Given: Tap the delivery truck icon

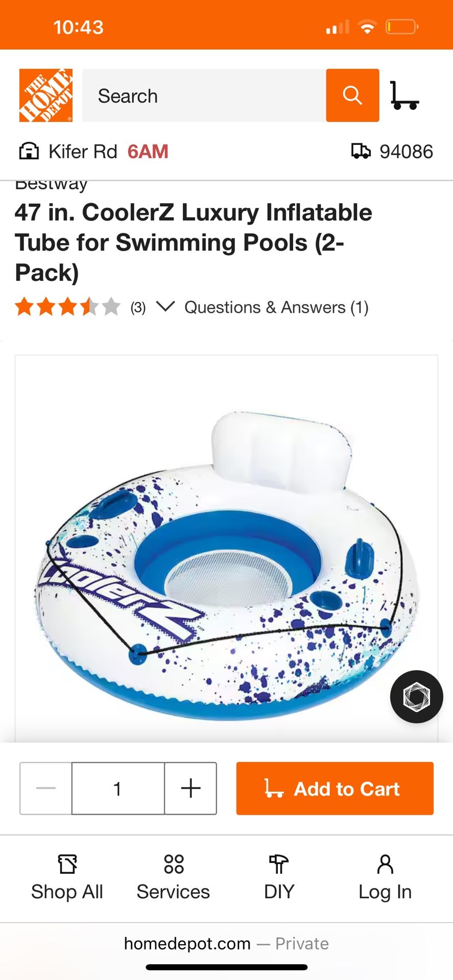Looking at the screenshot, I should 361,151.
